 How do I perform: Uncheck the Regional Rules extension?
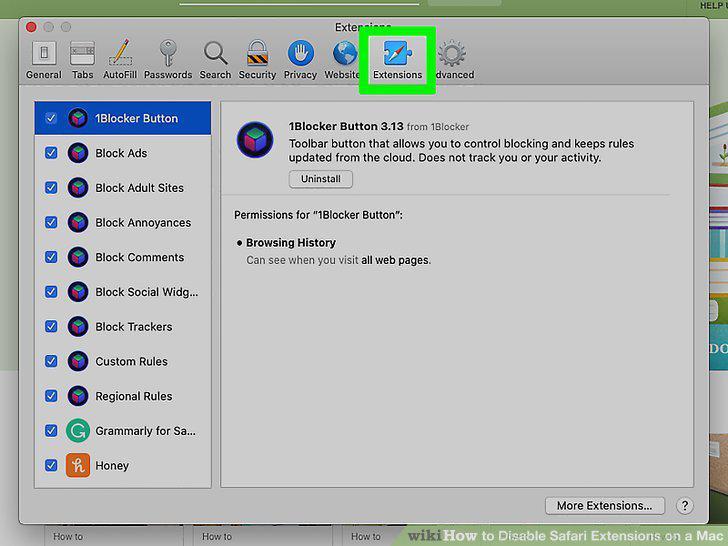pos(51,396)
